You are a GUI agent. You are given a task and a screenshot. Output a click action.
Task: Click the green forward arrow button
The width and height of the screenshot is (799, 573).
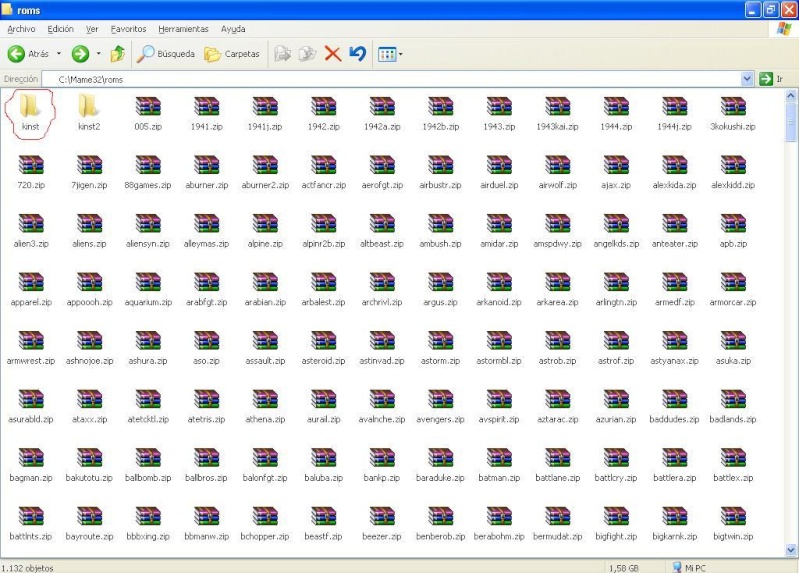click(80, 54)
